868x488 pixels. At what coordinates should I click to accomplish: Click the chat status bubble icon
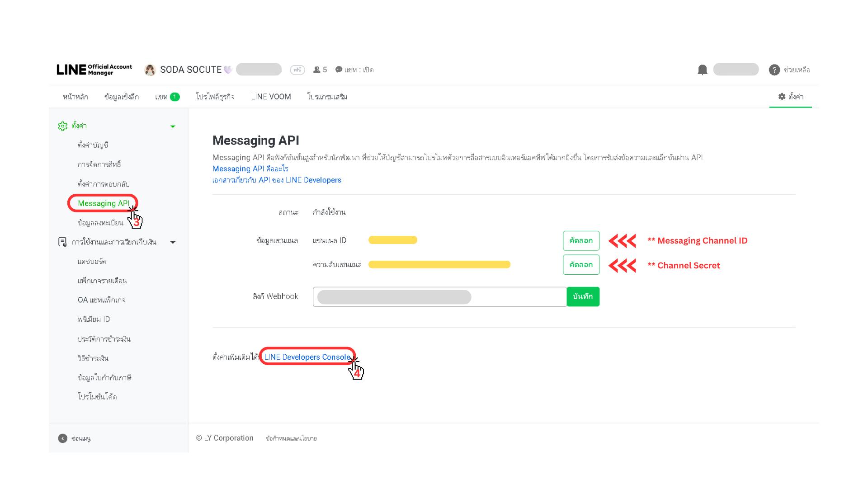click(339, 70)
